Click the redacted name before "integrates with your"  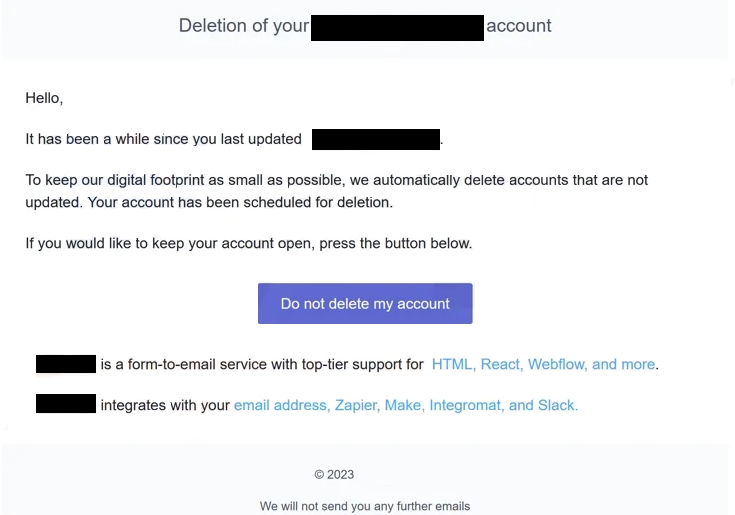point(66,404)
